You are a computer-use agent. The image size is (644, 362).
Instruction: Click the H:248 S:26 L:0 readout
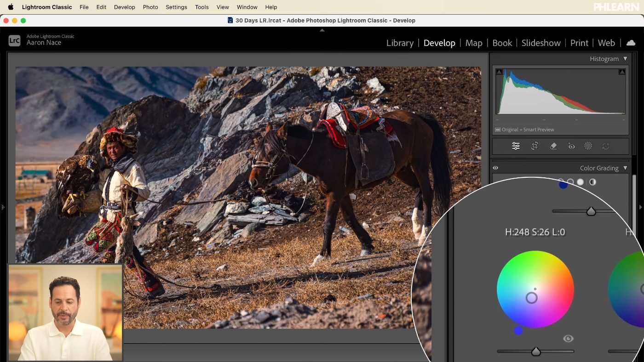pos(535,232)
